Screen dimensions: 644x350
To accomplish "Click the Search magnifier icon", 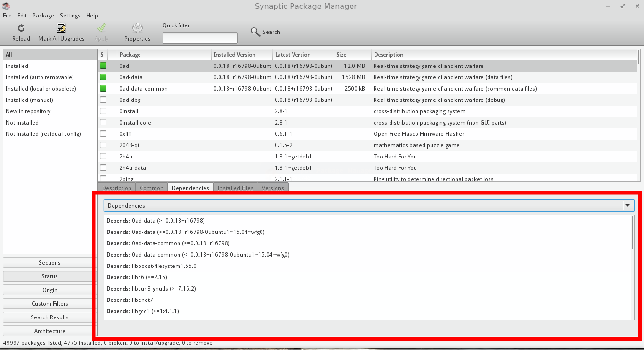I will point(255,32).
